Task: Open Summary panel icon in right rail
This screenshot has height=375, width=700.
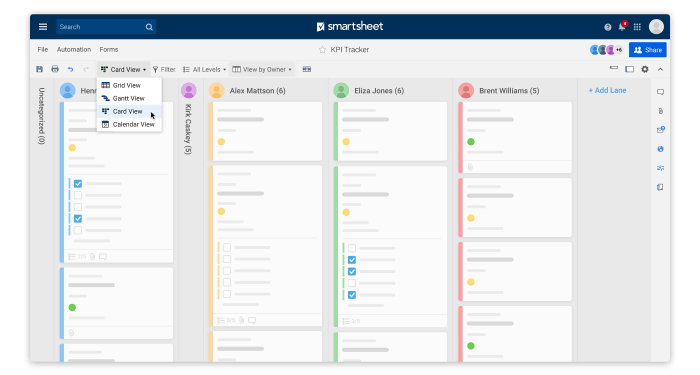Action: (x=660, y=187)
